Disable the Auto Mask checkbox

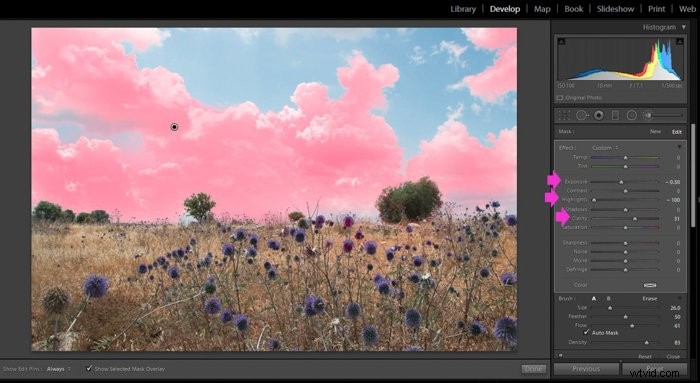(x=586, y=333)
